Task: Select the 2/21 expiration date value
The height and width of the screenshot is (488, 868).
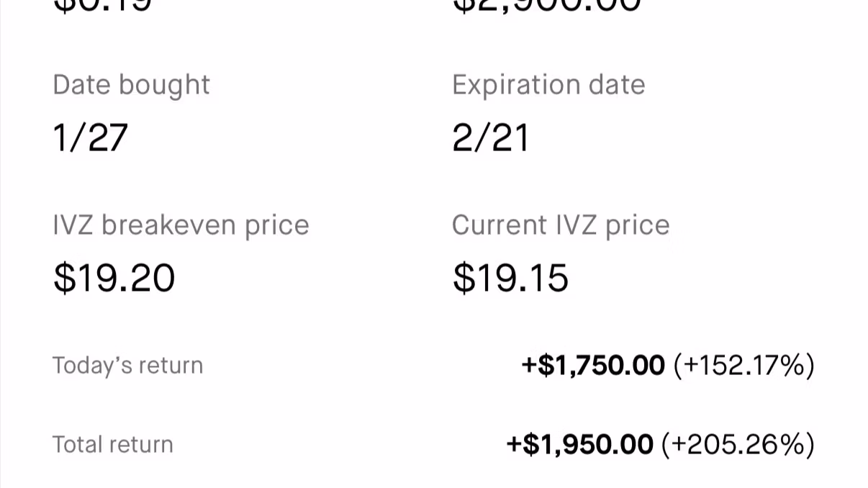Action: pos(490,137)
